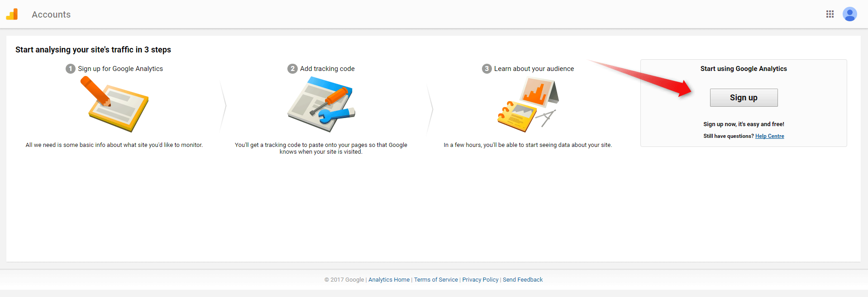The image size is (868, 297).
Task: View the Privacy Policy link
Action: coord(480,280)
